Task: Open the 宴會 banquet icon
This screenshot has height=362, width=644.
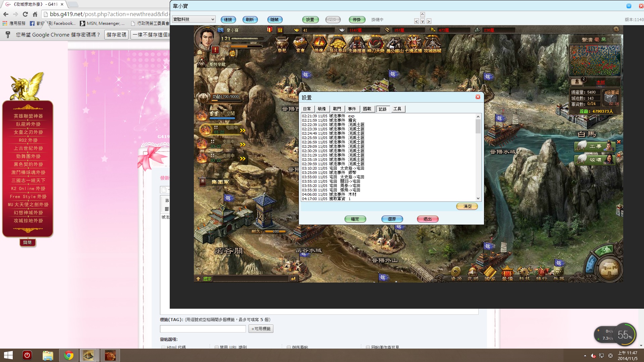Action: pos(300,44)
